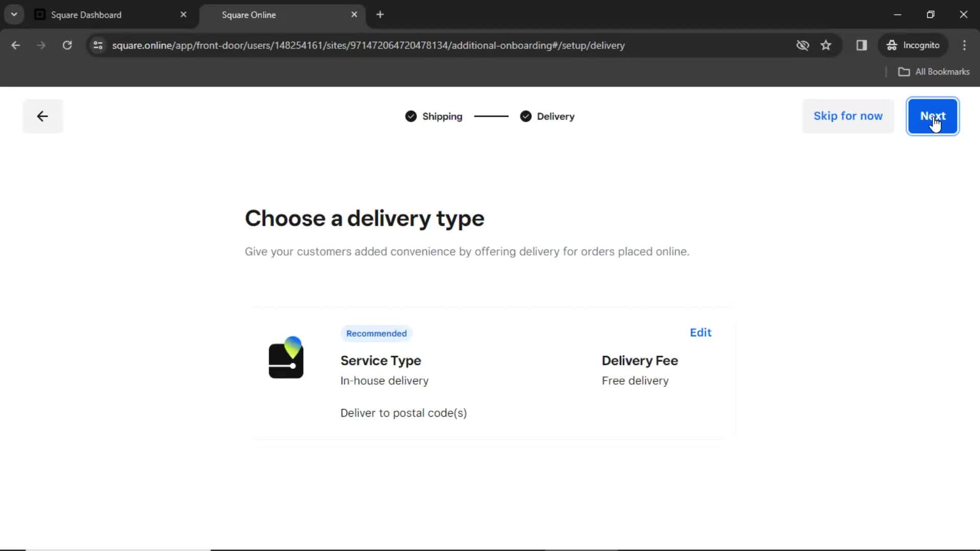Click Skip for now option

tap(848, 116)
